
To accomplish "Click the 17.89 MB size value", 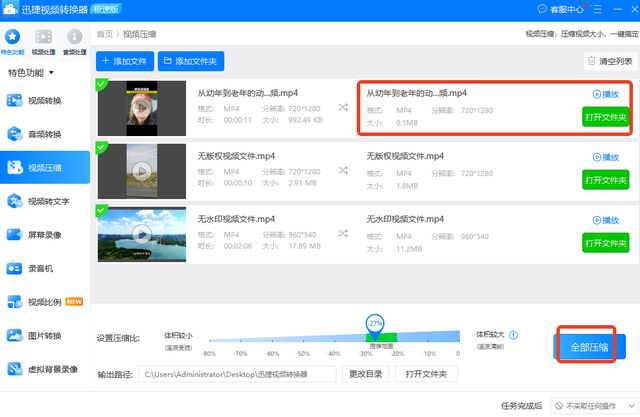I will click(x=304, y=246).
